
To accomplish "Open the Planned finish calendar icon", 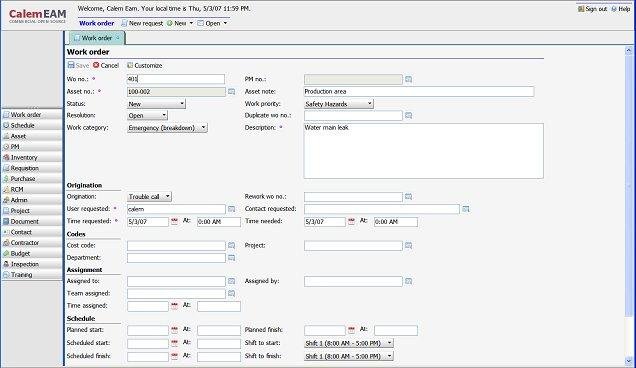I will click(351, 330).
